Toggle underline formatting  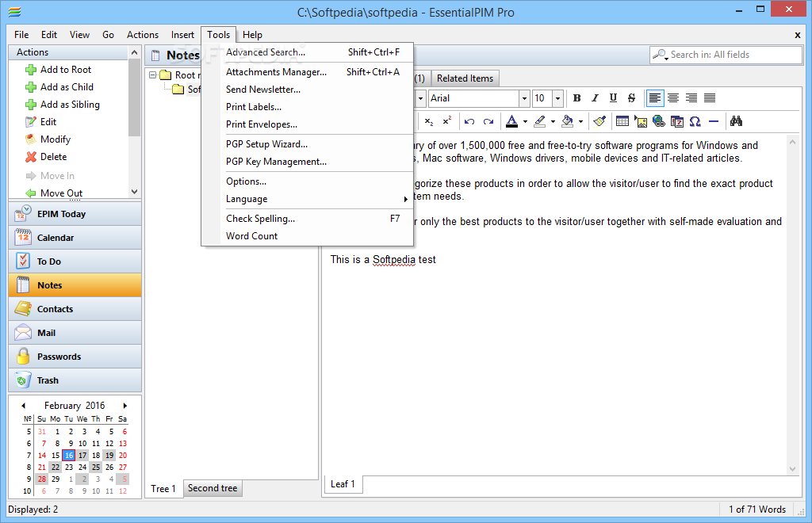[x=613, y=97]
